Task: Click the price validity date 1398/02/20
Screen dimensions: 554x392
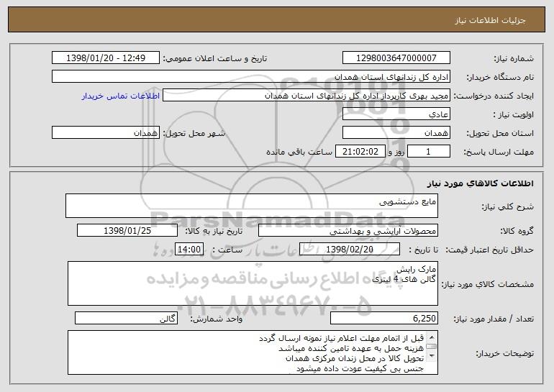Action: [x=350, y=249]
